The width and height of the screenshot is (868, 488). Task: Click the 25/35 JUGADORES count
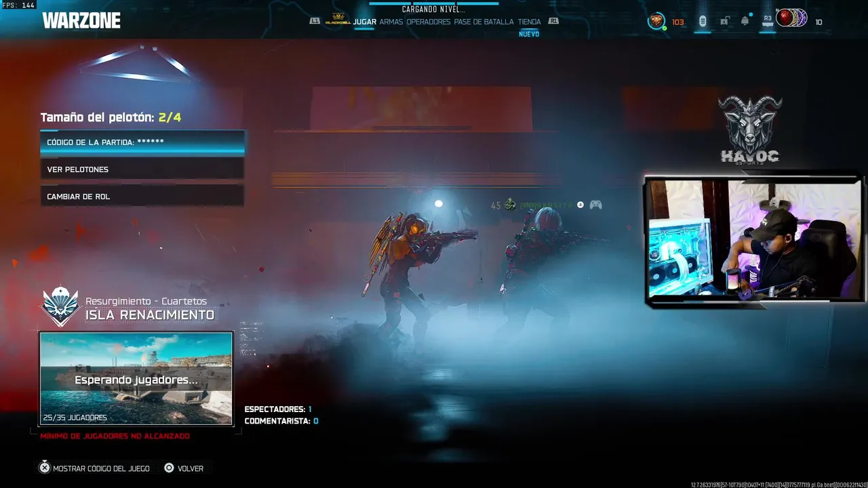(x=75, y=418)
